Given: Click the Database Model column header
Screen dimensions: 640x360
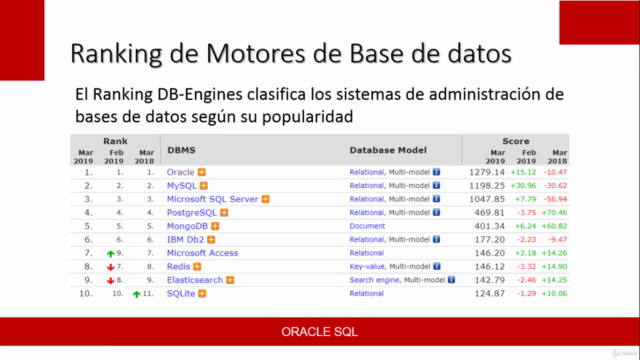Looking at the screenshot, I should (388, 150).
